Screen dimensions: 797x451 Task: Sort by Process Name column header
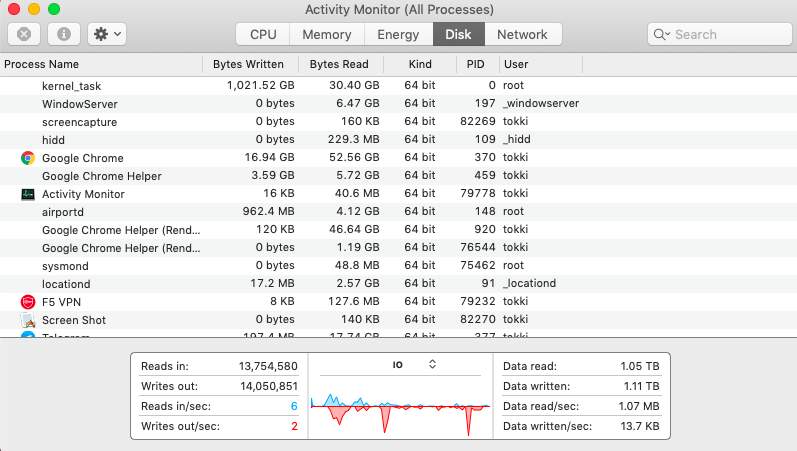click(x=101, y=64)
